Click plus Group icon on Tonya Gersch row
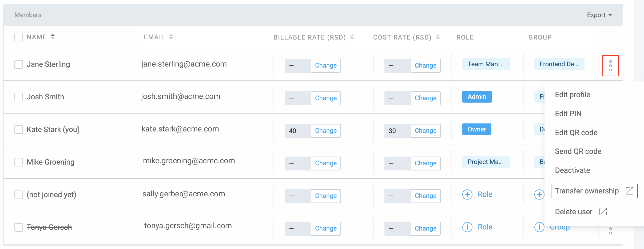The height and width of the screenshot is (249, 644). tap(539, 227)
